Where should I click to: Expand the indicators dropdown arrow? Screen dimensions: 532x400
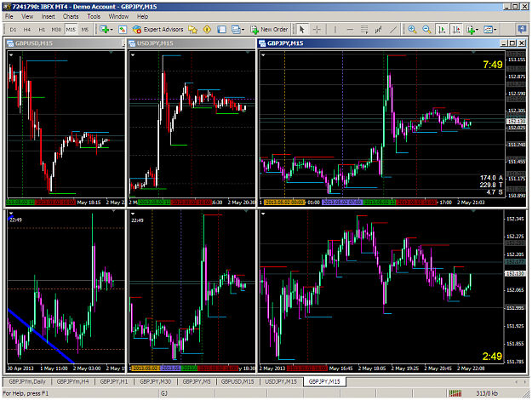click(x=477, y=30)
